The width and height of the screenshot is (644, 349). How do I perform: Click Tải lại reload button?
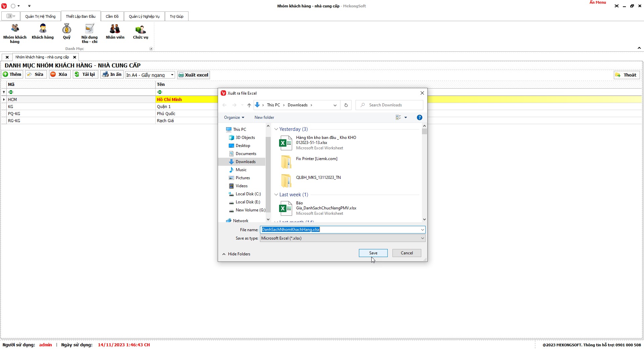click(x=85, y=74)
